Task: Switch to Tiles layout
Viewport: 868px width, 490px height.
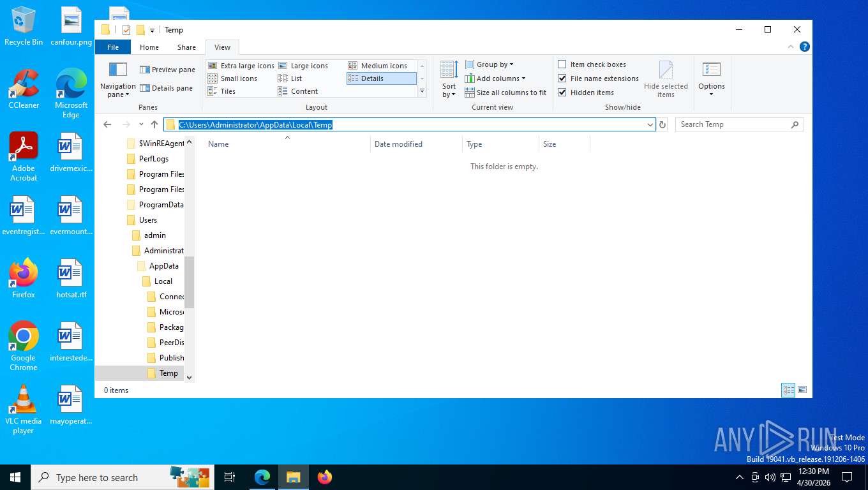Action: click(x=221, y=91)
